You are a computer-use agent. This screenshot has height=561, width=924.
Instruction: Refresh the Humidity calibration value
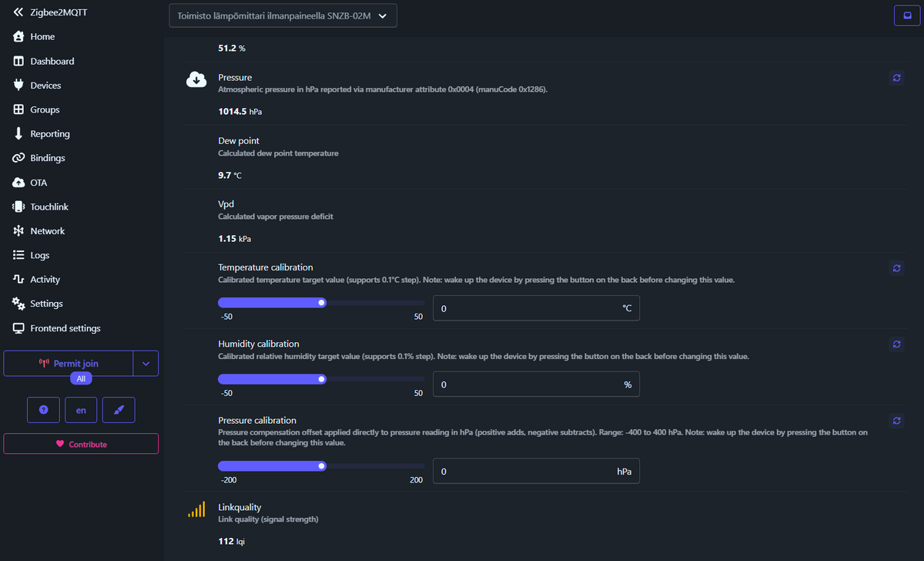pyautogui.click(x=896, y=344)
